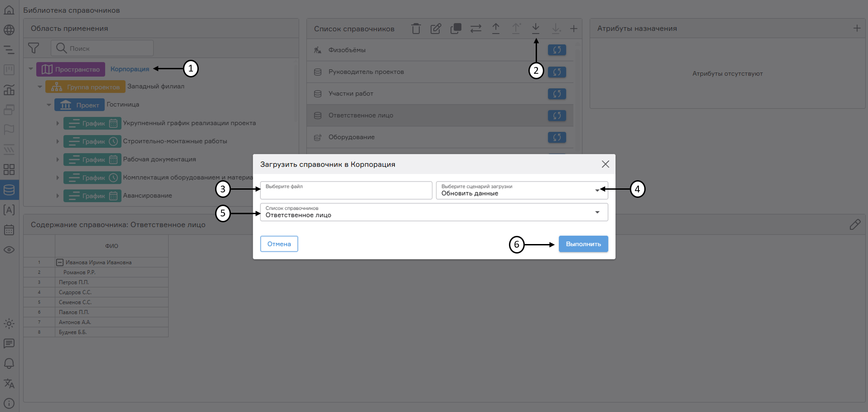Click the plus icon in Атрибуты назначения panel
Viewport: 868px width, 412px height.
(x=857, y=29)
